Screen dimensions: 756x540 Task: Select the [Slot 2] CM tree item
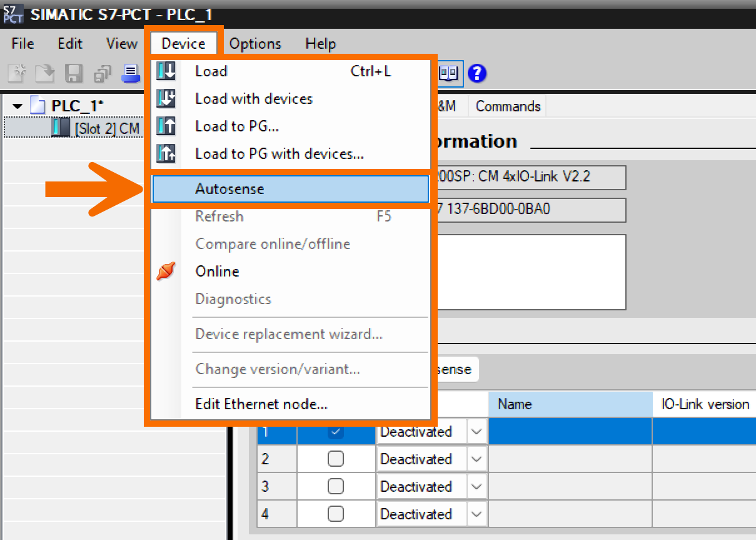[x=107, y=128]
